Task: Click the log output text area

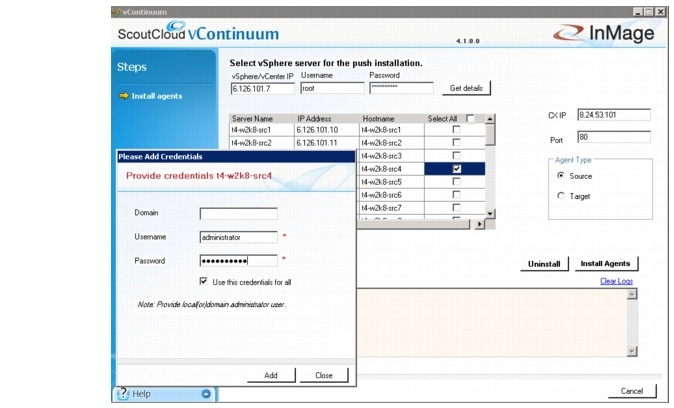Action: 492,323
